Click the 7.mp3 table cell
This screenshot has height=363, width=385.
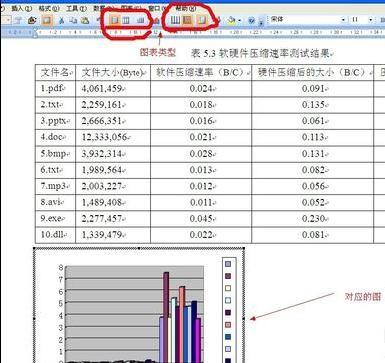[x=56, y=186]
